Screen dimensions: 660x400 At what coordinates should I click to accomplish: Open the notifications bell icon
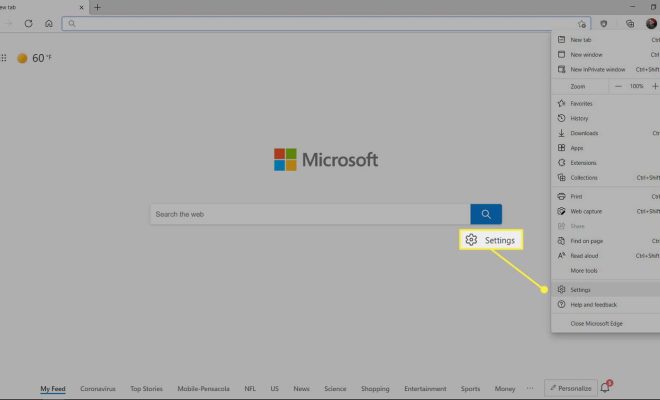tap(606, 387)
